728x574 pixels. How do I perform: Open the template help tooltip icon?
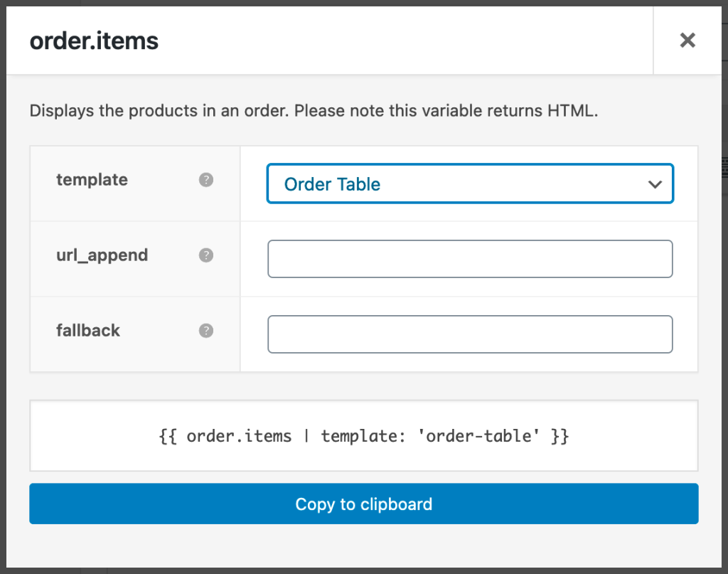(x=205, y=180)
